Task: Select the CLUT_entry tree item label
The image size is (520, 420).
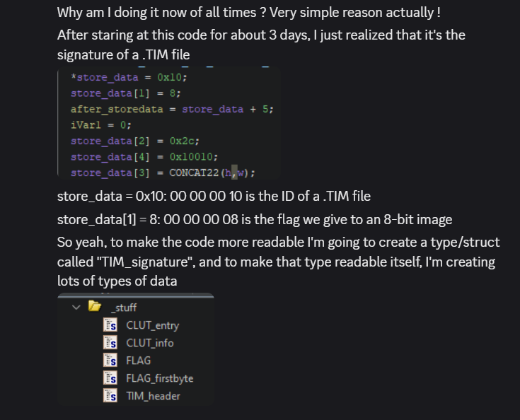Action: click(x=152, y=325)
